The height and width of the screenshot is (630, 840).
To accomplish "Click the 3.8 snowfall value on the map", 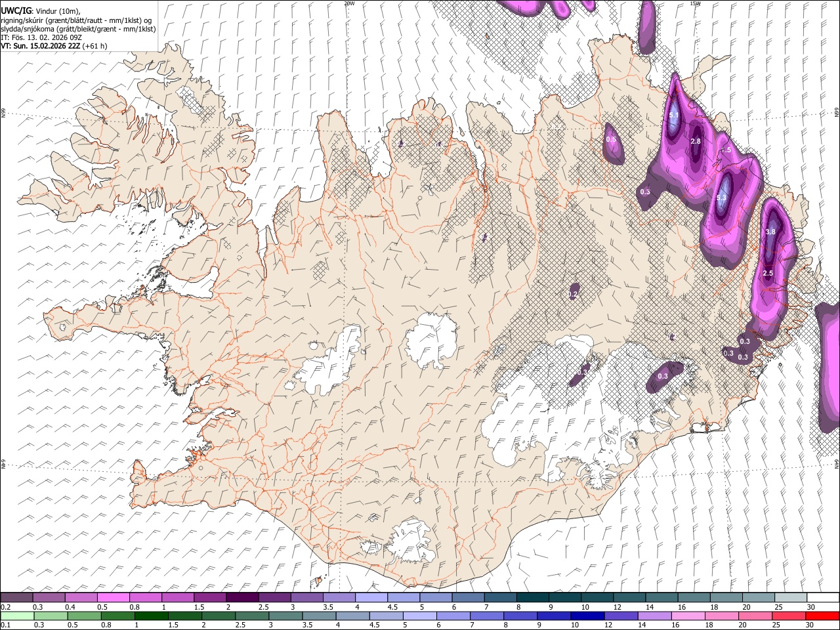I will click(x=770, y=232).
